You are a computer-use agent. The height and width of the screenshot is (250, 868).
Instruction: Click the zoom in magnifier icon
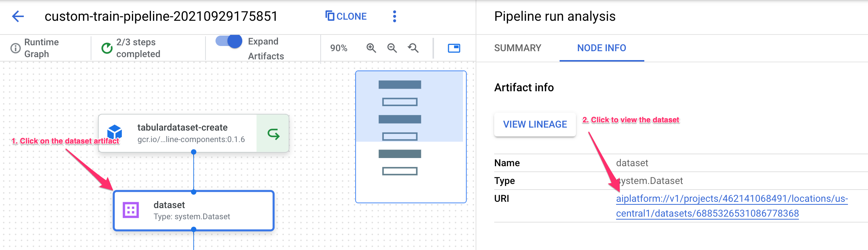pyautogui.click(x=371, y=48)
